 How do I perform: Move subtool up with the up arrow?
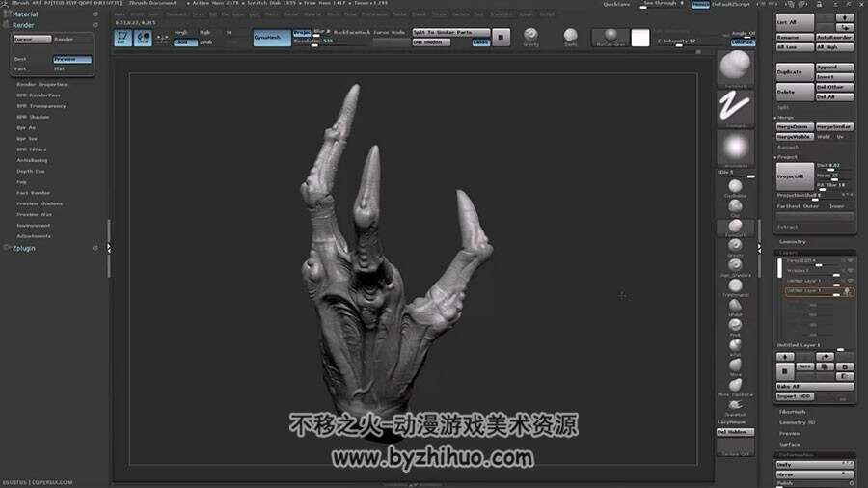coord(844,17)
